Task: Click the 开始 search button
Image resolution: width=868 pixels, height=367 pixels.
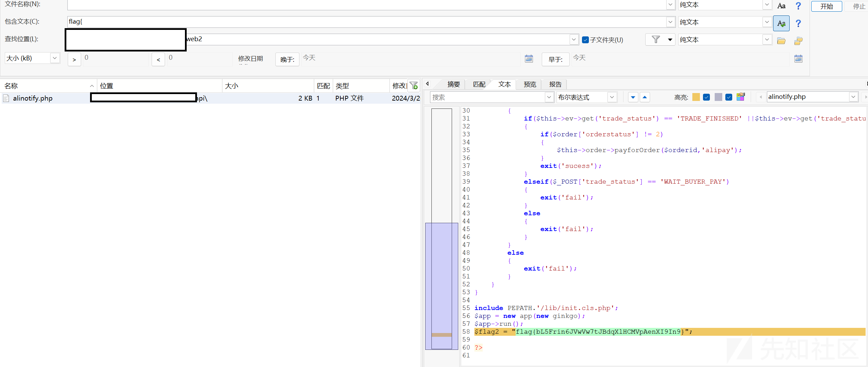Action: tap(826, 6)
